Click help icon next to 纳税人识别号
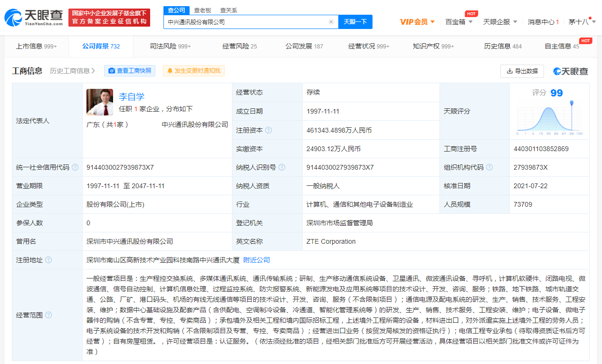Viewport: 602px width, 364px height. [x=282, y=167]
